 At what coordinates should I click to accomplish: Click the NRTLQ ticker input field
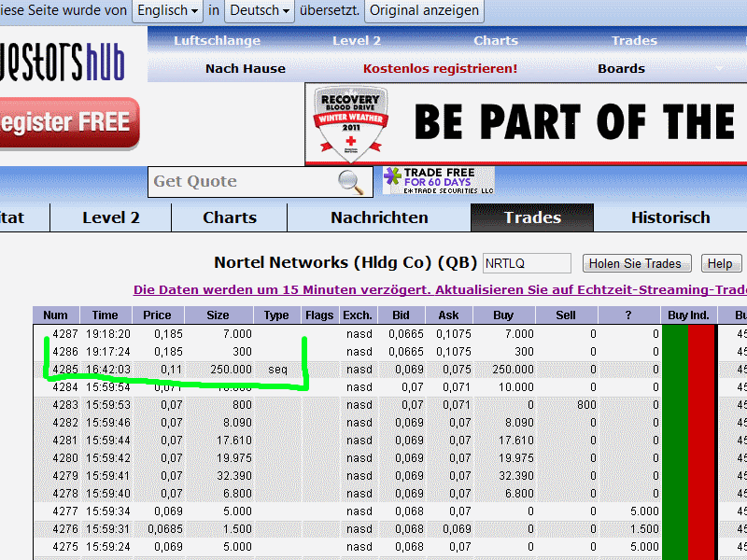pos(525,263)
